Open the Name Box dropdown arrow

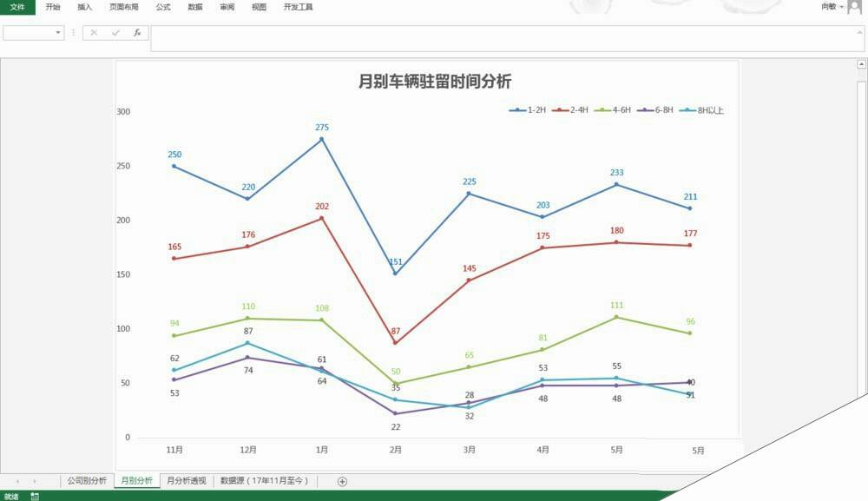[x=58, y=33]
